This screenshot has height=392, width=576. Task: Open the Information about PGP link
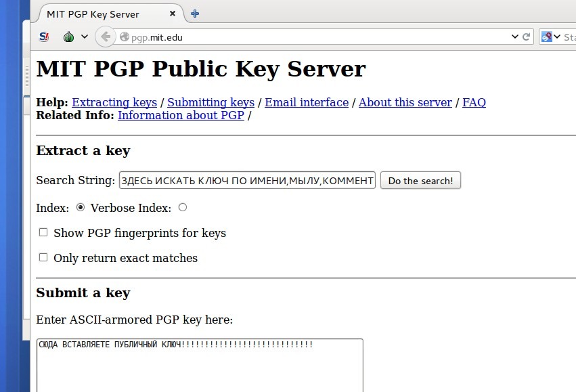pyautogui.click(x=181, y=115)
